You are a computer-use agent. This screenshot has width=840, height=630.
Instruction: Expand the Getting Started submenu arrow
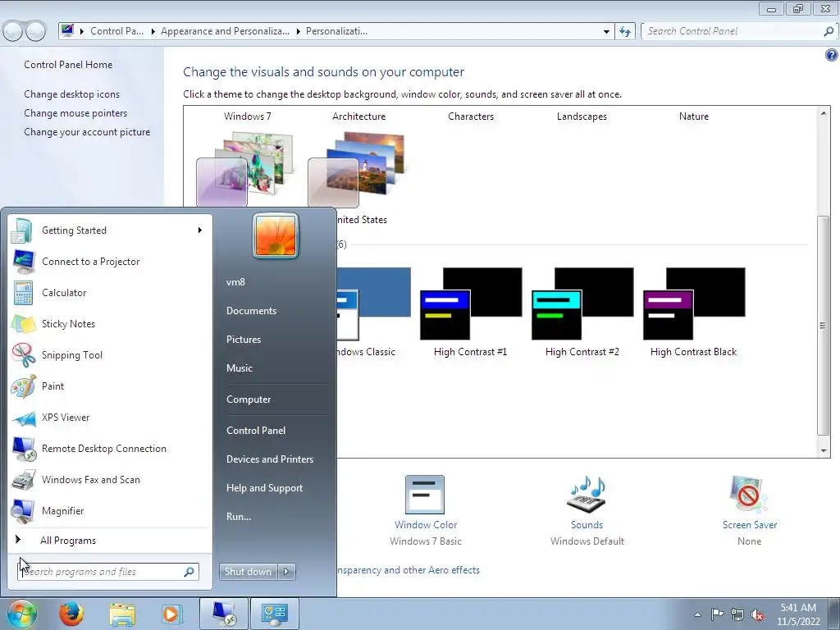click(200, 231)
